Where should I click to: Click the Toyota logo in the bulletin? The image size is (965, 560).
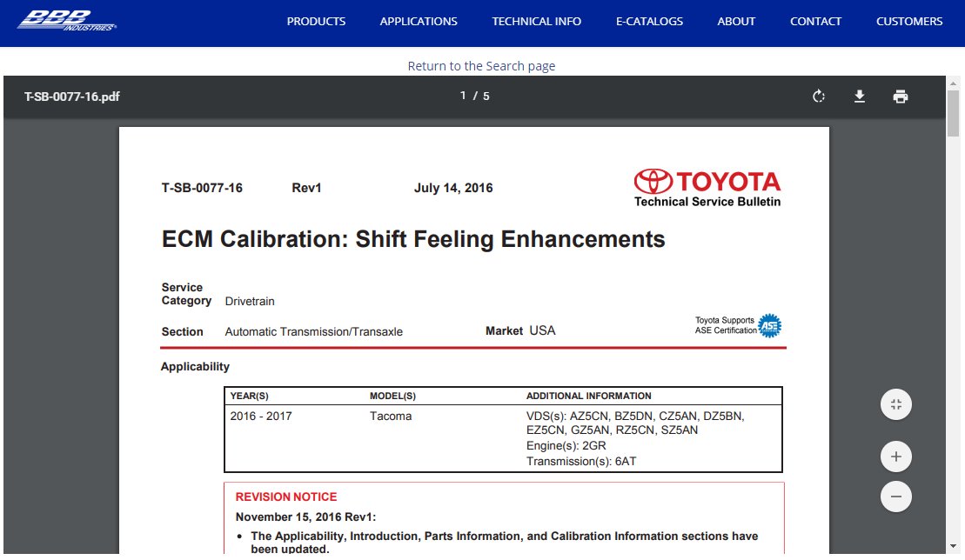[707, 182]
